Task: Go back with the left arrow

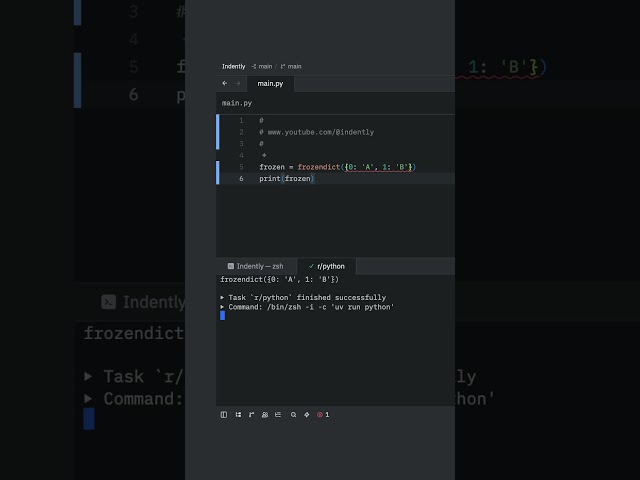Action: point(225,83)
